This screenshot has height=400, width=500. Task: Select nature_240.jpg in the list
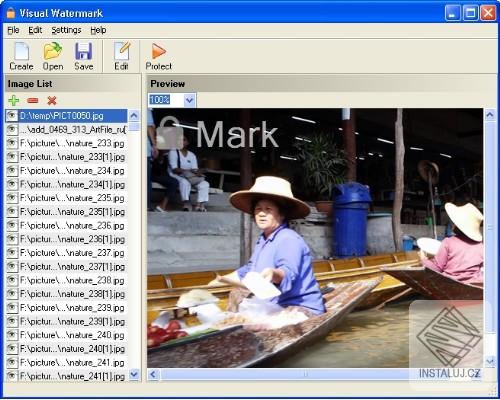pos(66,335)
